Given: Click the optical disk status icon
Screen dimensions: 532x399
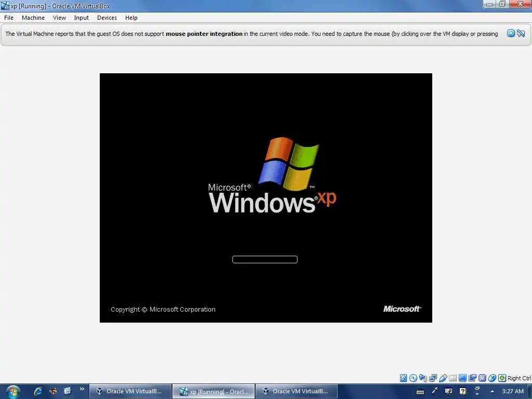Looking at the screenshot, I should click(413, 378).
